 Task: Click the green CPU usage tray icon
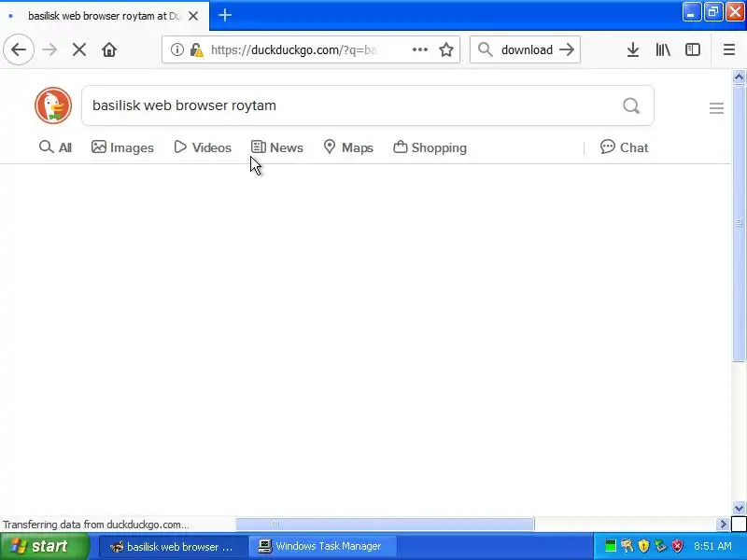611,546
